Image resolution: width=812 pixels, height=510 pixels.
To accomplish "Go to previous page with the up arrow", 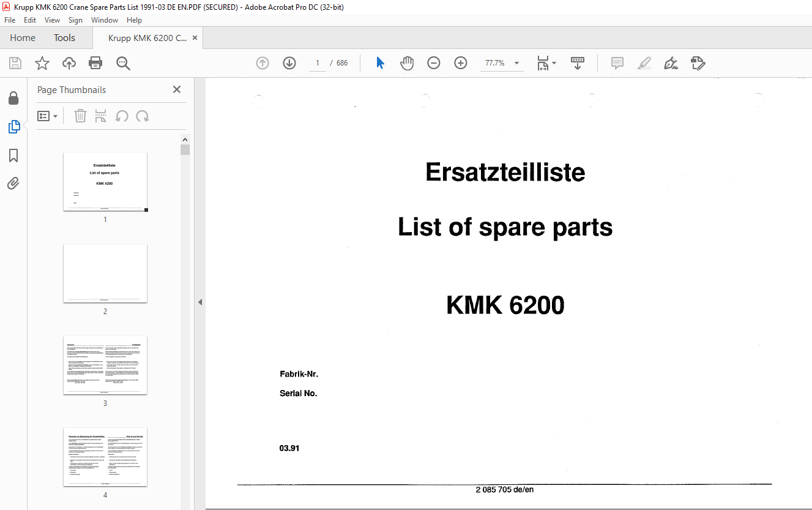I will [x=263, y=63].
